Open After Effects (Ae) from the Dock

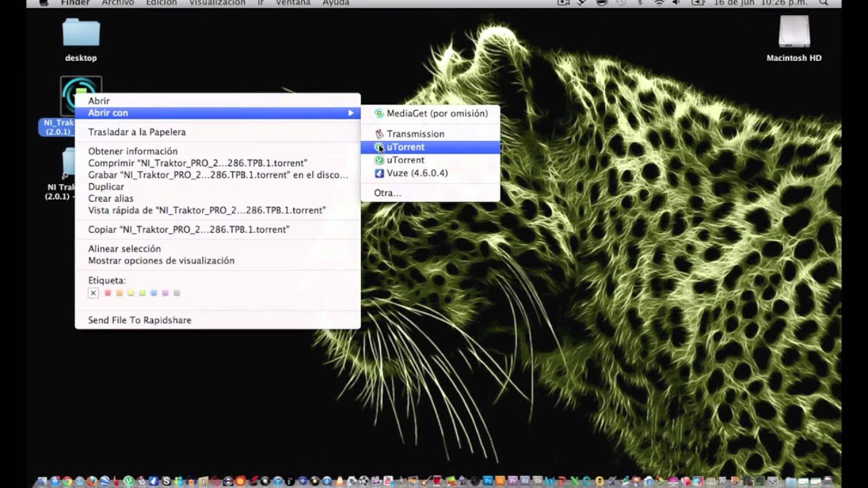[525, 481]
